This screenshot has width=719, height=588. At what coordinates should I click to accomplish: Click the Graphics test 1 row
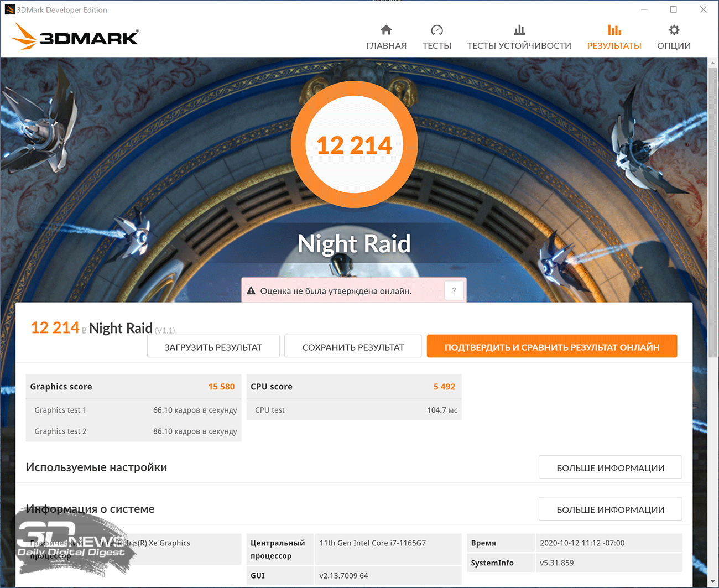click(x=134, y=410)
